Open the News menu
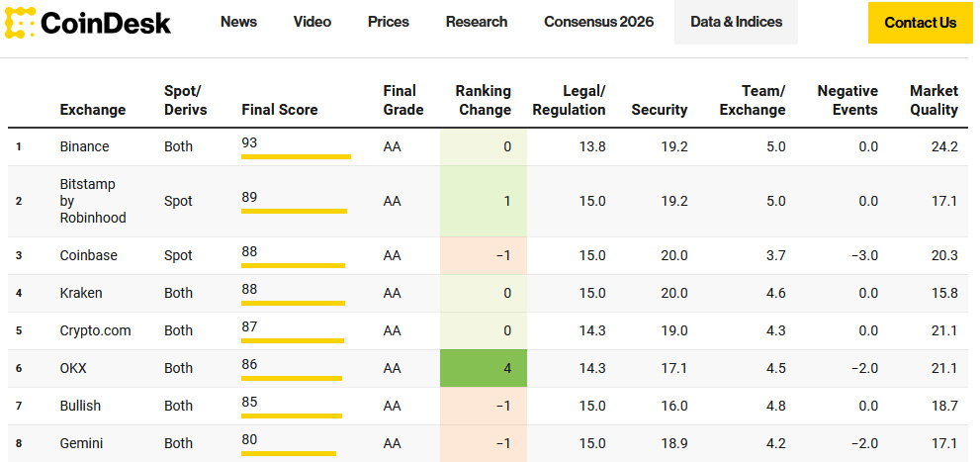The image size is (980, 462). 238,22
